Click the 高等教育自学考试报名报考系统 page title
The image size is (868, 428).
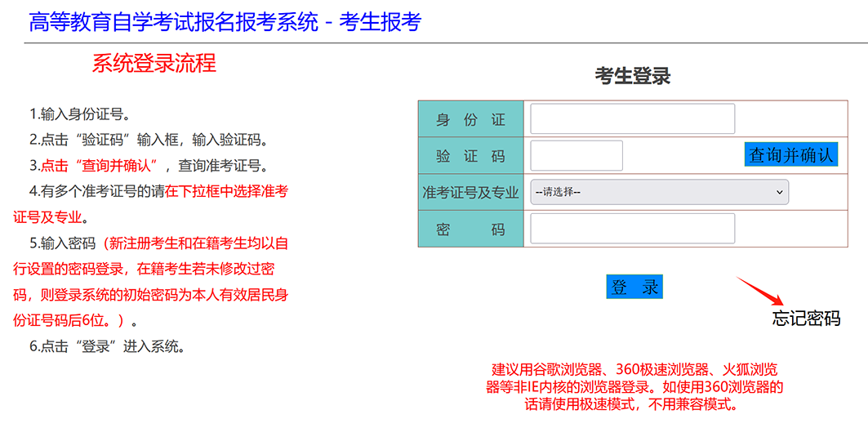tap(225, 22)
